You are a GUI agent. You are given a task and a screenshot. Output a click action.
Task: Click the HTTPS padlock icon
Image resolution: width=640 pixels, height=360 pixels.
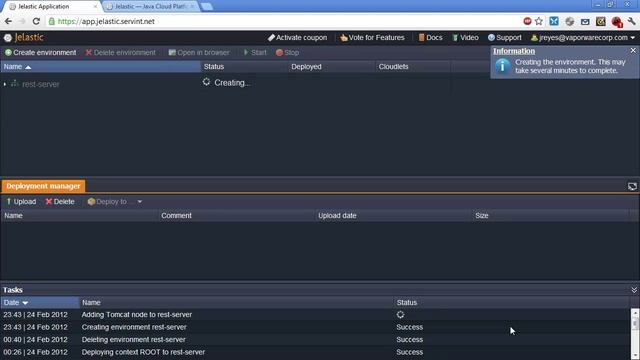pos(52,21)
